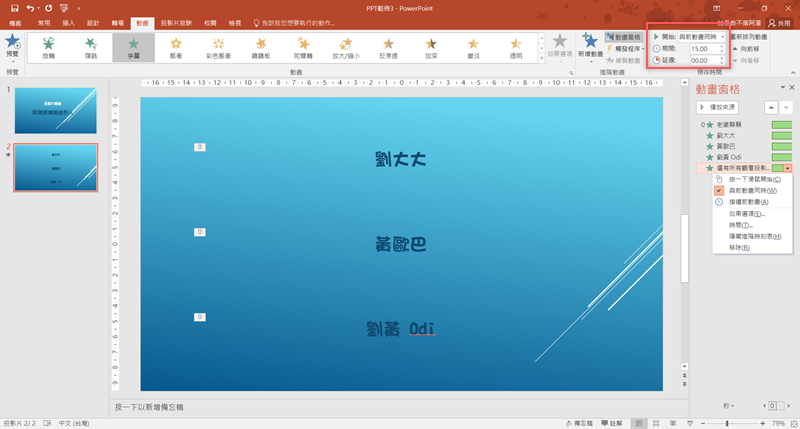
Task: Click the 預覽 animation preview icon
Action: 12,43
